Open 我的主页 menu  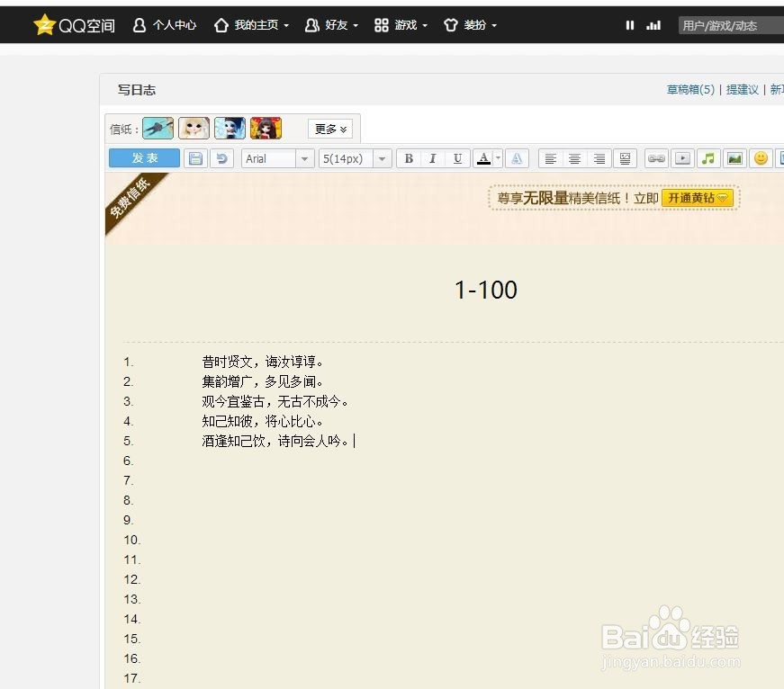pos(251,25)
